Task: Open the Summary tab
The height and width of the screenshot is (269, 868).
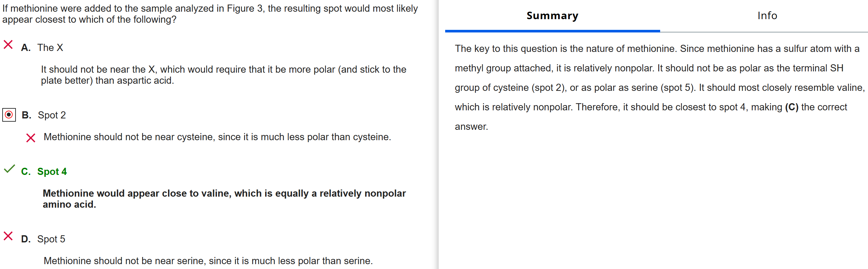Action: [552, 16]
